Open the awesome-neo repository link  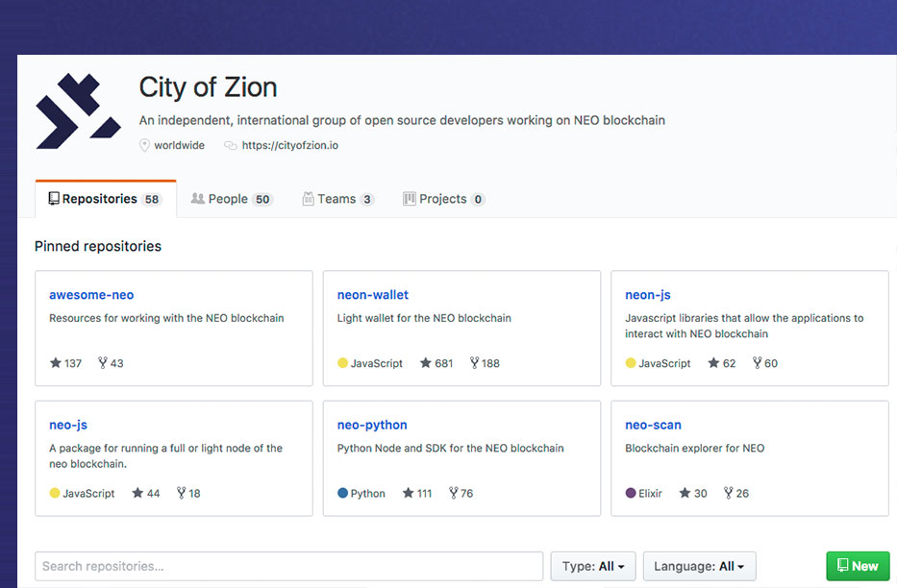click(x=91, y=295)
